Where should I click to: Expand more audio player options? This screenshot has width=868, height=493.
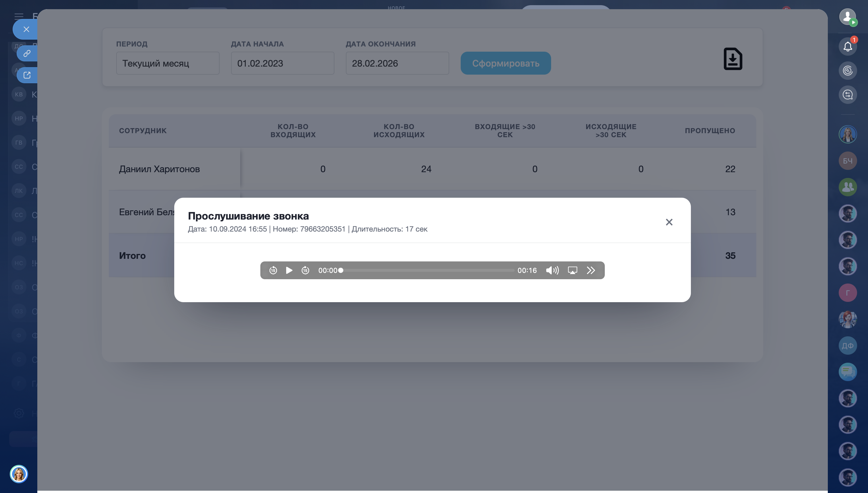[591, 270]
